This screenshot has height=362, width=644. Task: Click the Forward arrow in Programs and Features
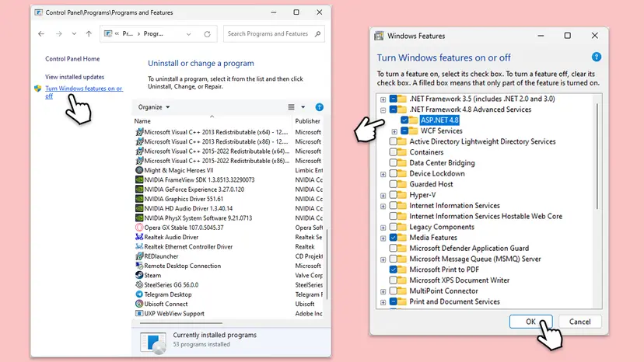tap(59, 33)
